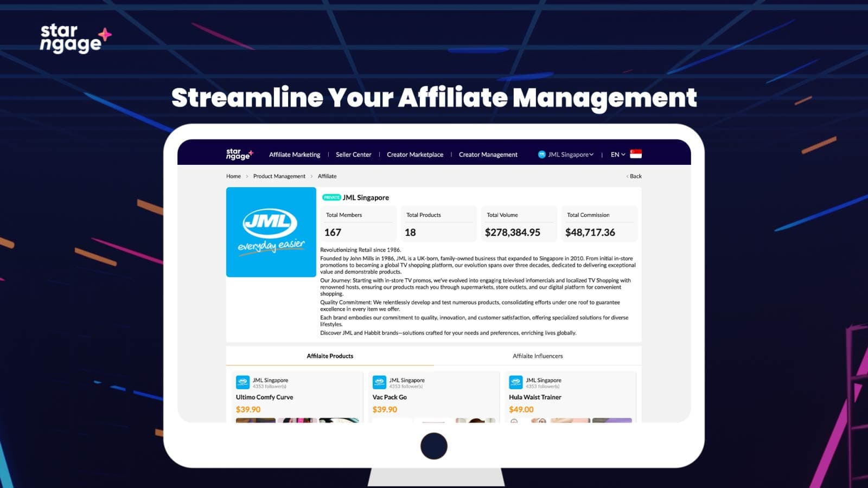Go to Creator Marketplace
Image resolution: width=868 pixels, height=488 pixels.
tap(415, 155)
